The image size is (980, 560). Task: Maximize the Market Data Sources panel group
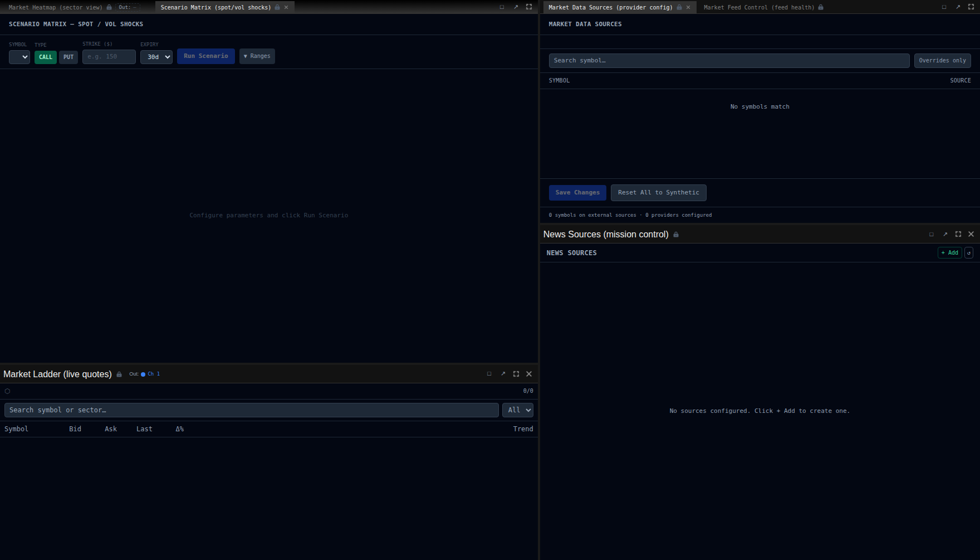tap(971, 7)
